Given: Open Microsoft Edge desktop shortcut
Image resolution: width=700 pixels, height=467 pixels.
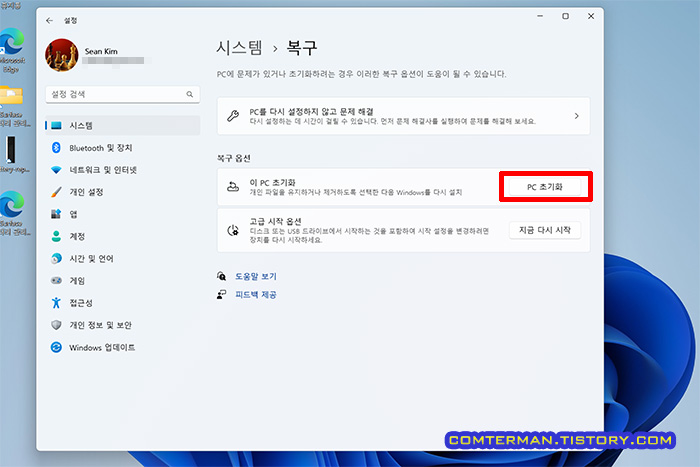Looking at the screenshot, I should [12, 50].
